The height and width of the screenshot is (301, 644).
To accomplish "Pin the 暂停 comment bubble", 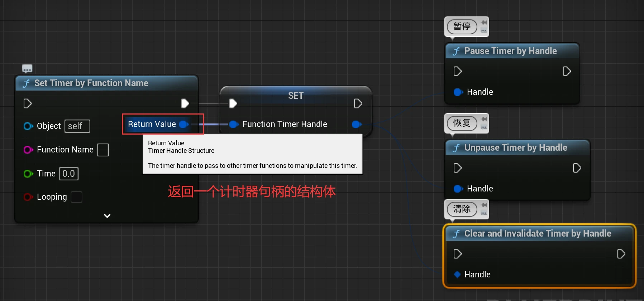I will click(484, 23).
